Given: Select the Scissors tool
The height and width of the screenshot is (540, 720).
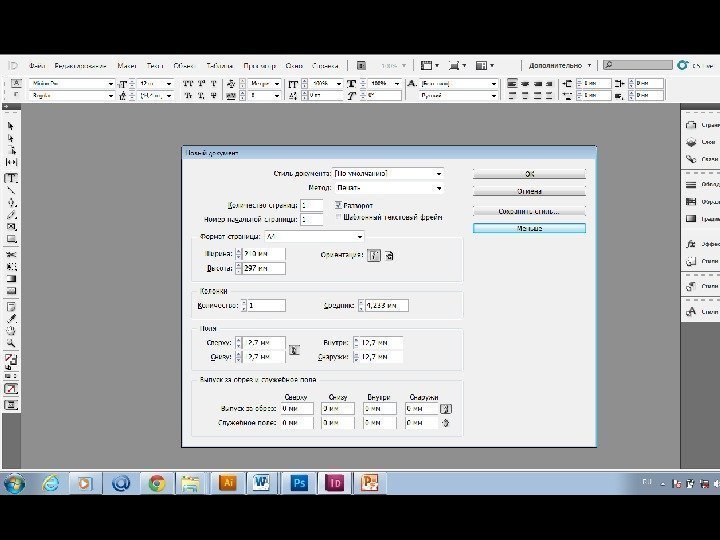Looking at the screenshot, I should click(x=11, y=254).
